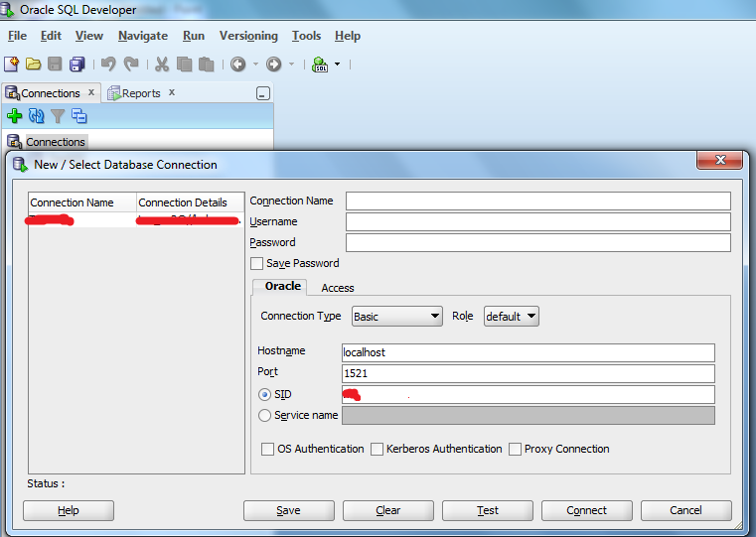Open the File menu
The height and width of the screenshot is (537, 756).
coord(17,36)
